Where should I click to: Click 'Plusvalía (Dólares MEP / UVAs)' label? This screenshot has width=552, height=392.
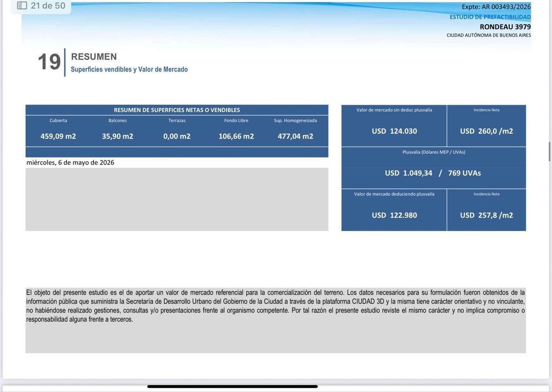click(x=434, y=152)
